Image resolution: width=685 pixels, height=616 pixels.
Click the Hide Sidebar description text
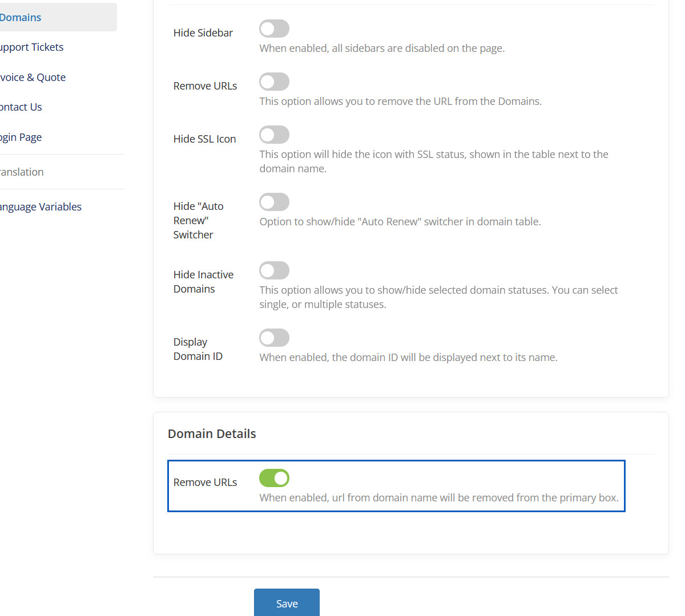pyautogui.click(x=382, y=48)
